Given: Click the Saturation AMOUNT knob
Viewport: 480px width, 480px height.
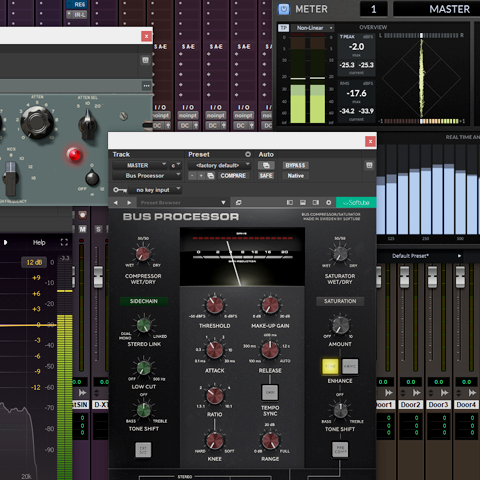Looking at the screenshot, I should click(340, 325).
